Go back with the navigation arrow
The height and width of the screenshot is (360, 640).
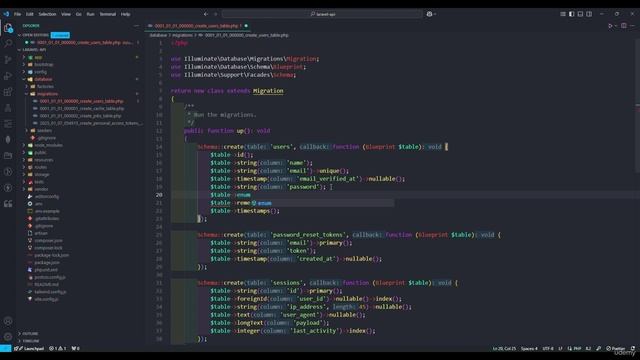click(x=206, y=14)
